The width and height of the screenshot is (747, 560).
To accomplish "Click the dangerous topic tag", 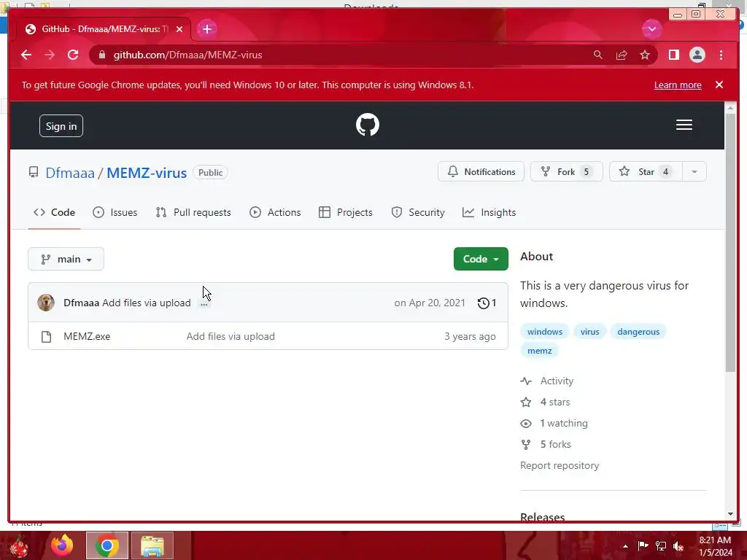I will (x=638, y=332).
